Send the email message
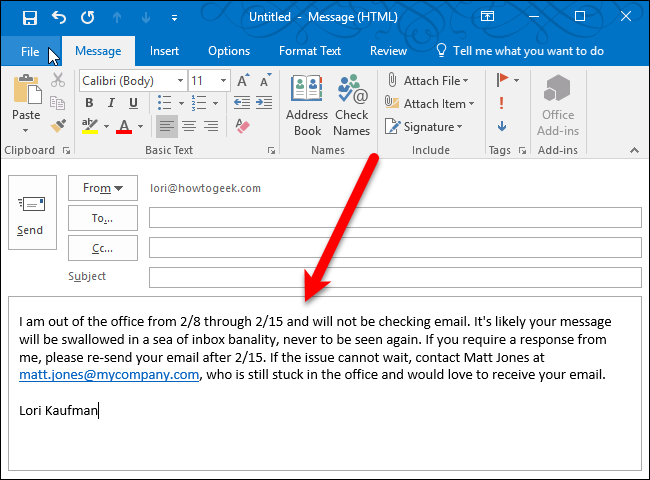650x480 pixels. click(x=32, y=212)
